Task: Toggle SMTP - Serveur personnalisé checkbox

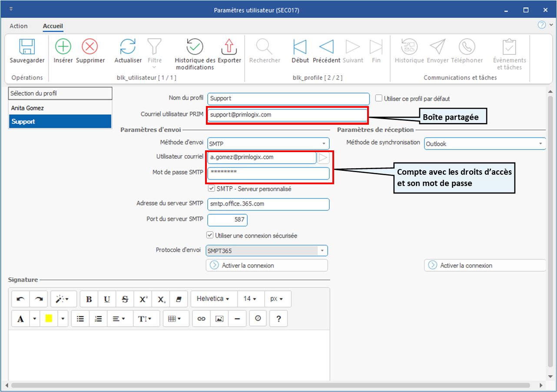Action: point(211,189)
